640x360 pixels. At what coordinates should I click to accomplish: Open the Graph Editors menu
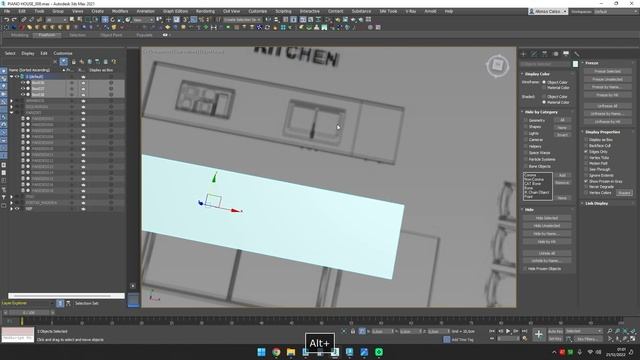pyautogui.click(x=176, y=11)
